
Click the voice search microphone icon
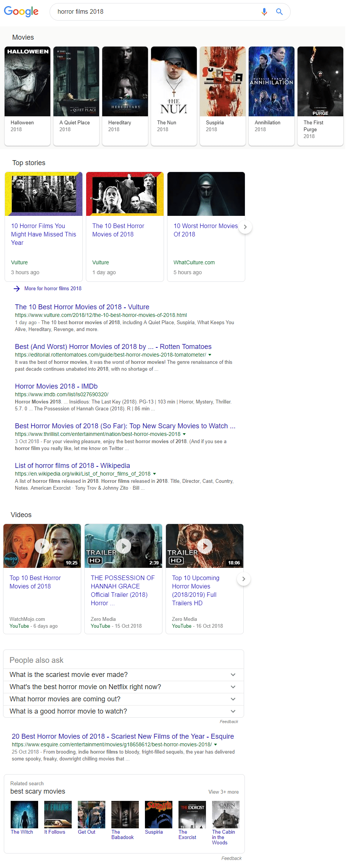click(264, 12)
